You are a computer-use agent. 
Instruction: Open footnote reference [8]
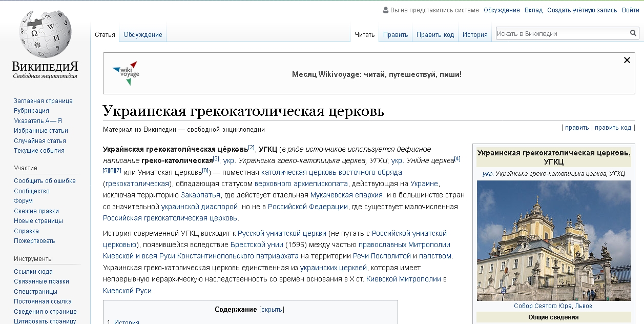[x=205, y=170]
